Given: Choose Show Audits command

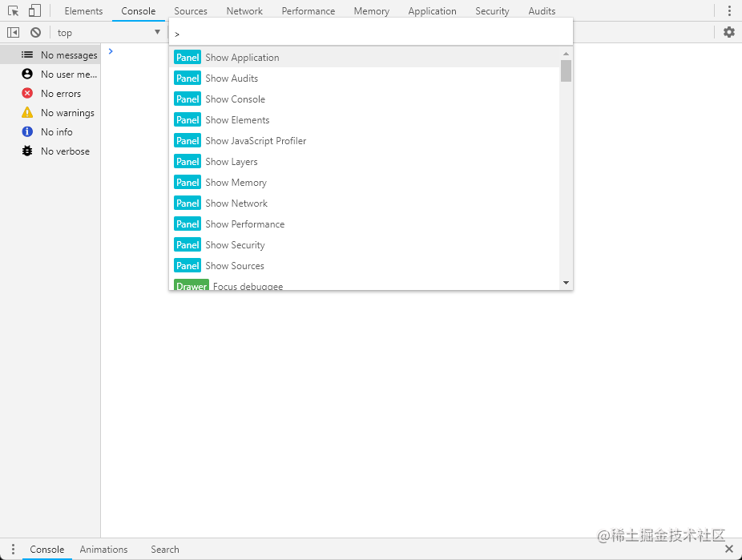Looking at the screenshot, I should tap(364, 78).
